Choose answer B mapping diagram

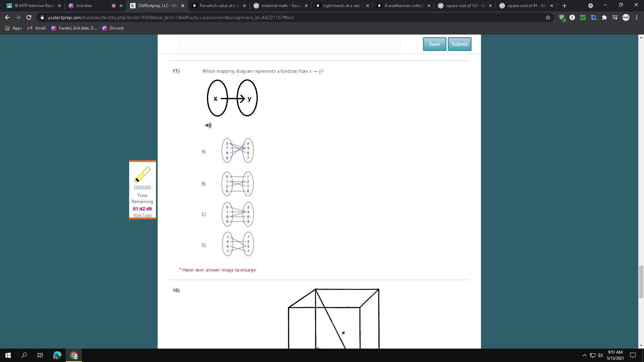coord(237,184)
